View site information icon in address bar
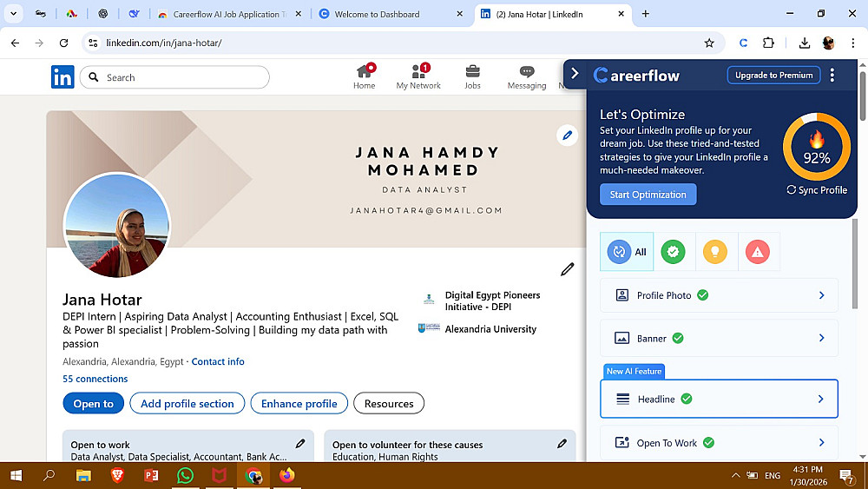The image size is (868, 489). click(93, 43)
